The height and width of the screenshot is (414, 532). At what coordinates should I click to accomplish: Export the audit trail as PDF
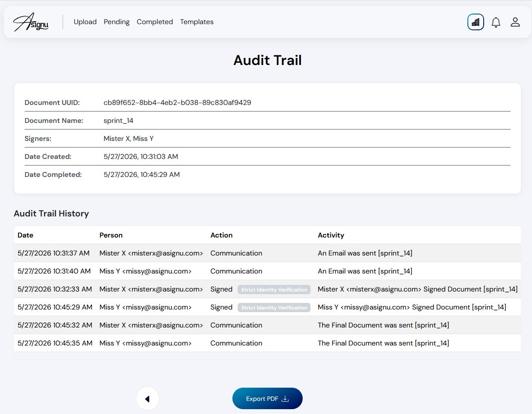[x=268, y=399]
